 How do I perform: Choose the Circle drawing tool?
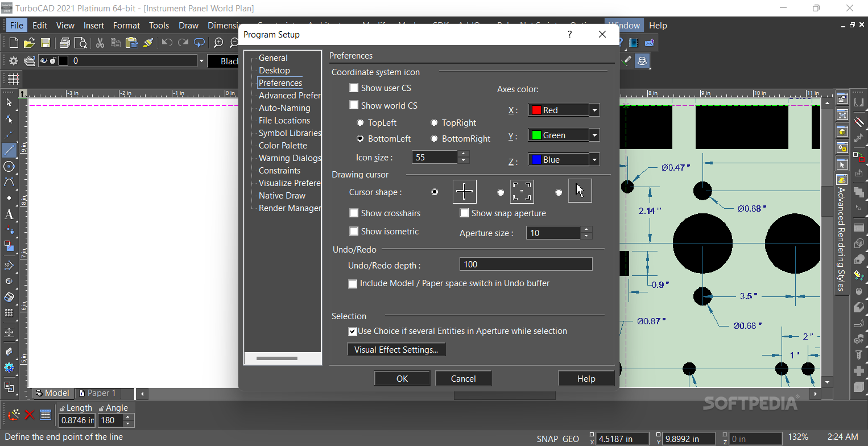tap(9, 167)
